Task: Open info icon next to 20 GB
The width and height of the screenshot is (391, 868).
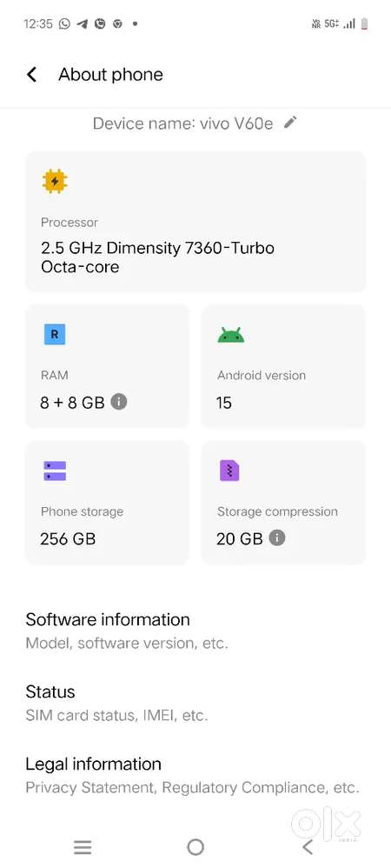Action: click(x=277, y=537)
